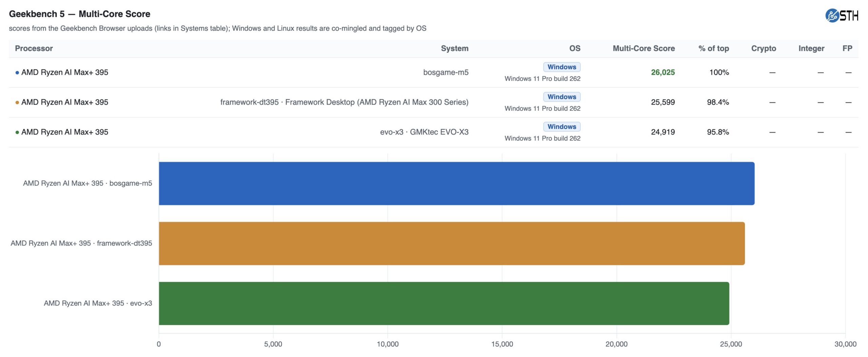The image size is (868, 357).
Task: Click the Windows tag in bosgame-m5 row
Action: pos(562,67)
